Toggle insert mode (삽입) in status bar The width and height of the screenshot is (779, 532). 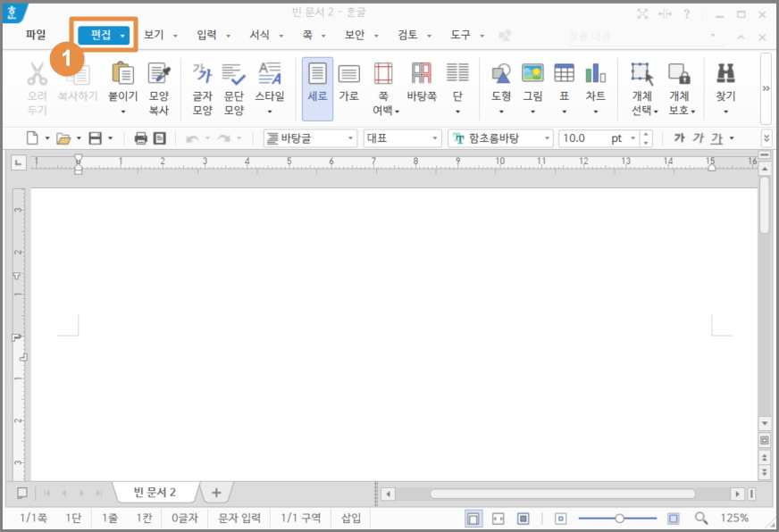coord(351,518)
